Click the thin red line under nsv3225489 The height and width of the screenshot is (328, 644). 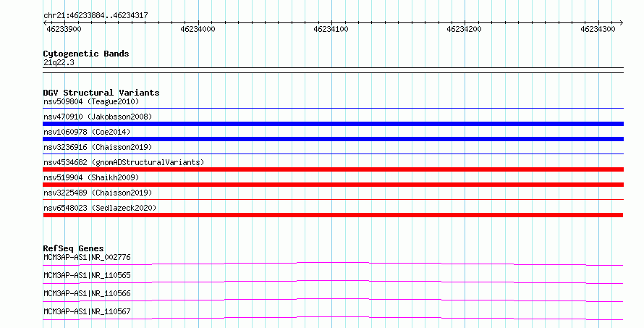(x=333, y=199)
